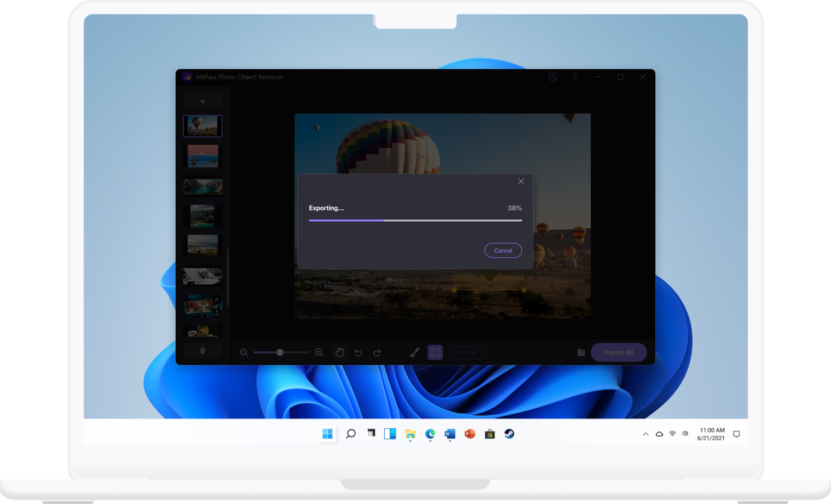Open File Explorer from the taskbar

[x=410, y=434]
